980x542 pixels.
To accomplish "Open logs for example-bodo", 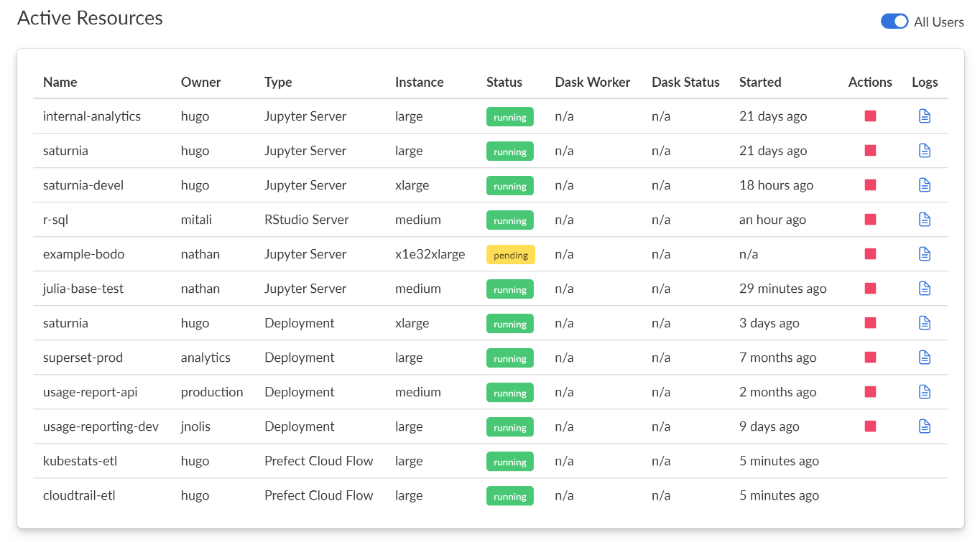I will [925, 254].
